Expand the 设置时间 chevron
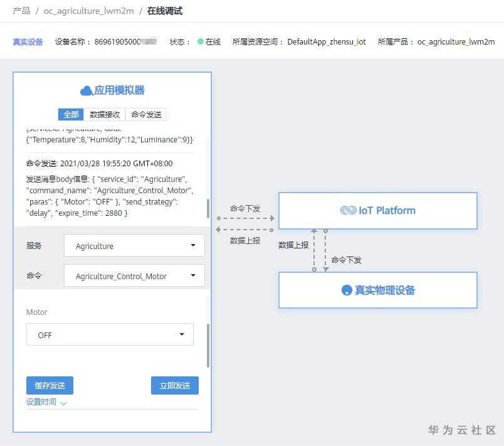Screen dimensions: 504x446 click(x=64, y=403)
